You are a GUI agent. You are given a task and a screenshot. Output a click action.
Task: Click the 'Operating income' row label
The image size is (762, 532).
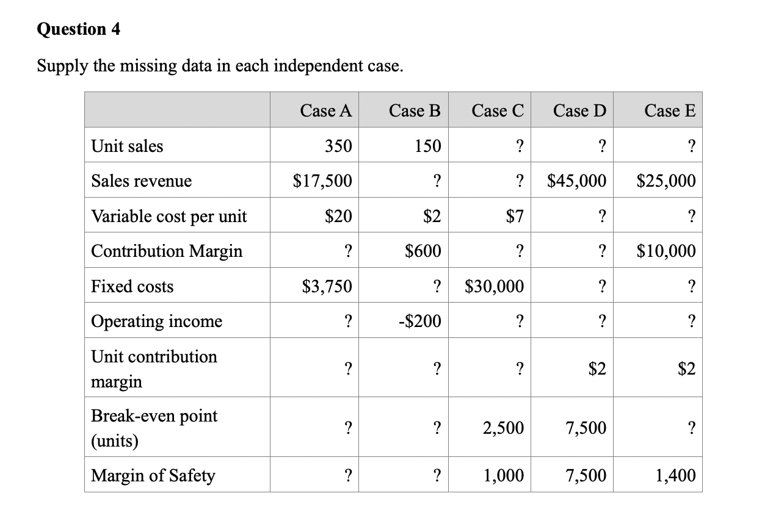tap(156, 322)
